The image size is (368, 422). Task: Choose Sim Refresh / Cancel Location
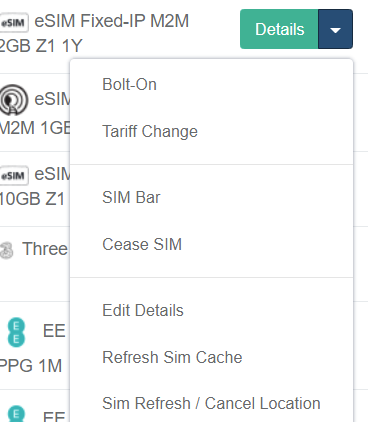[x=211, y=403]
